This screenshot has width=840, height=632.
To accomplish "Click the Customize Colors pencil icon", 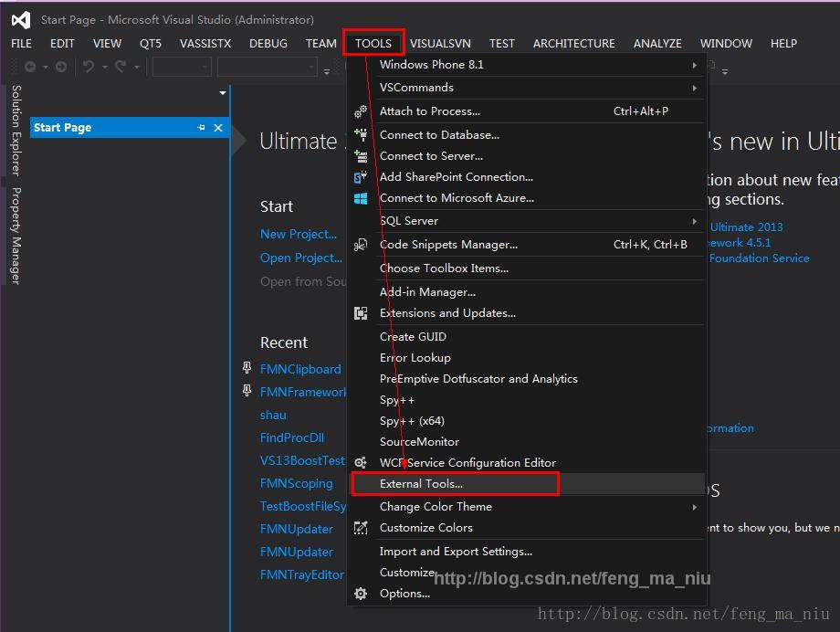I will [361, 528].
